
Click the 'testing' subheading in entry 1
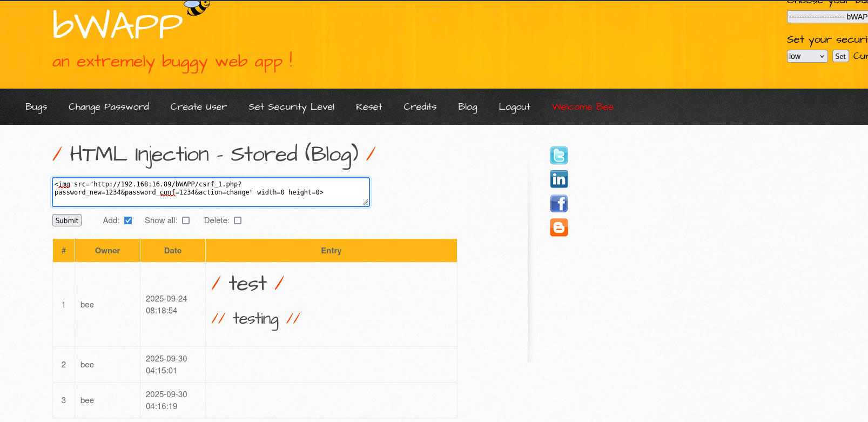[255, 319]
